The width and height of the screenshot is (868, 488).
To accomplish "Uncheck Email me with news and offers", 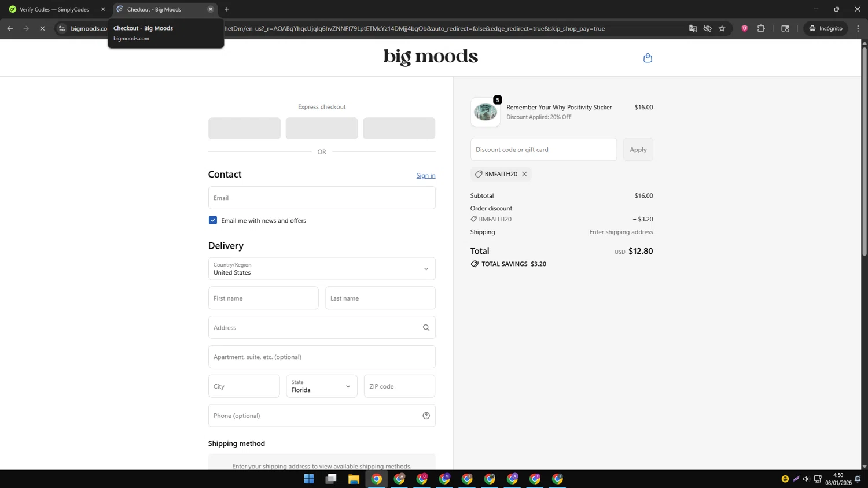I will coord(213,220).
